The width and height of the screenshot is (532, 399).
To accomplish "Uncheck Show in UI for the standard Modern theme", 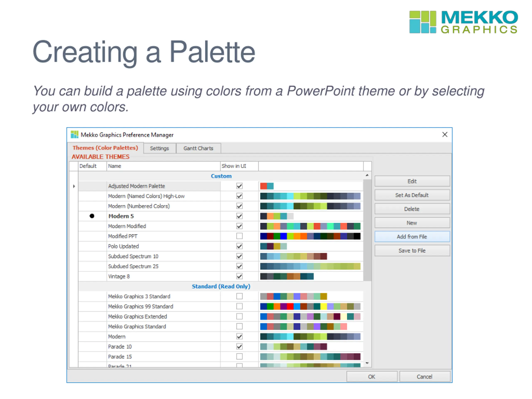I will (239, 336).
